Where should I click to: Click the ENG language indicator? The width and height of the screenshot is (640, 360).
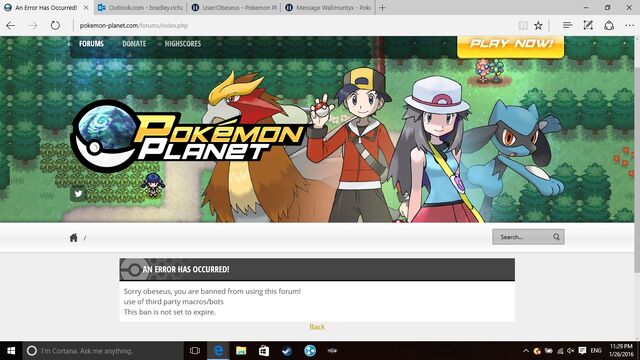596,351
